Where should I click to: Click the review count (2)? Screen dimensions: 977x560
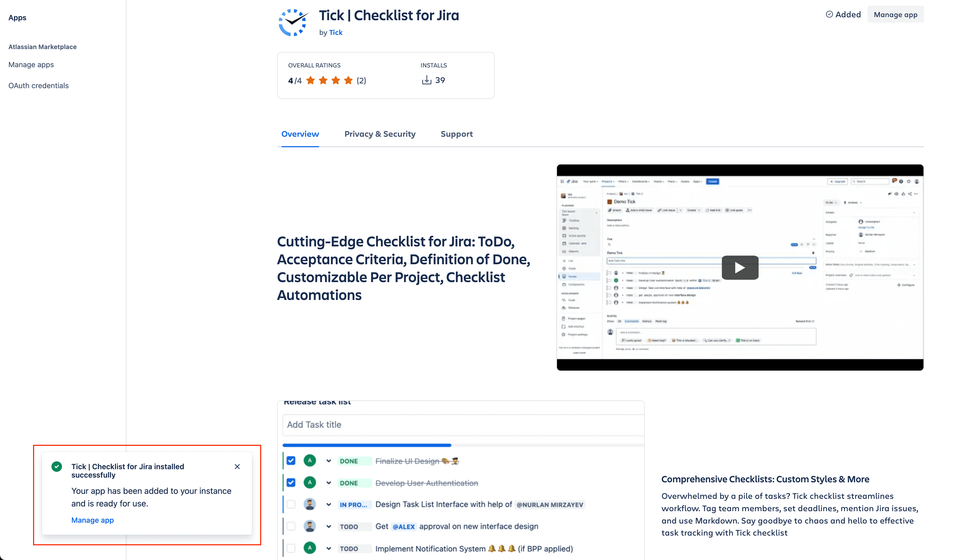(x=361, y=80)
